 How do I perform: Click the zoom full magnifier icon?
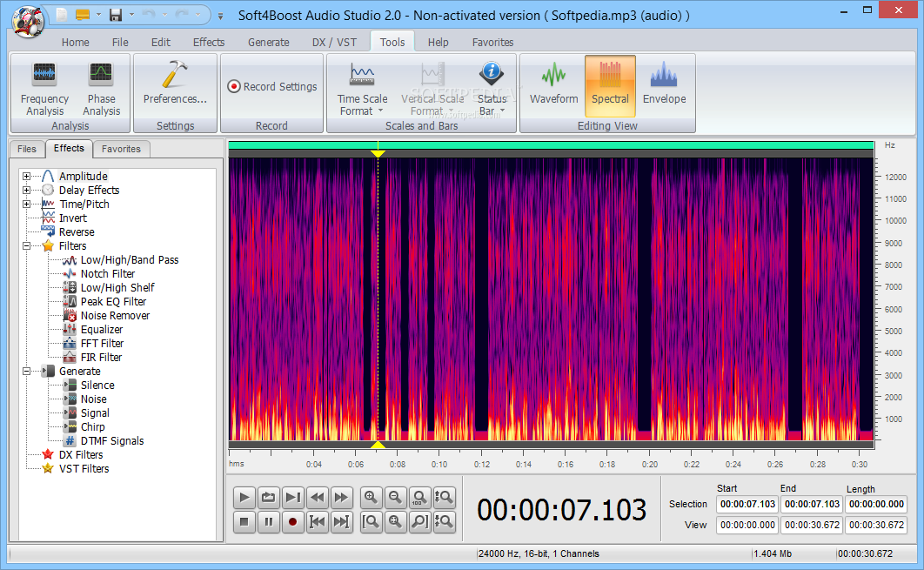coord(395,521)
